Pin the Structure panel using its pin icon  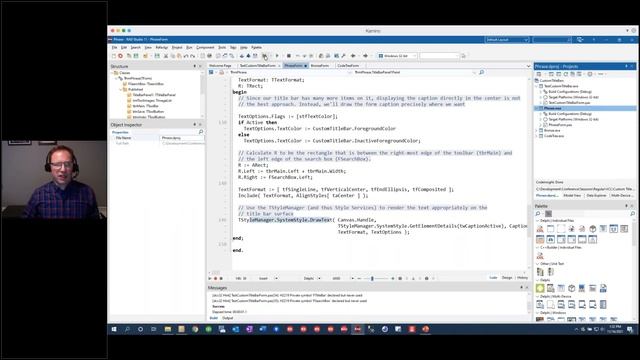point(194,66)
